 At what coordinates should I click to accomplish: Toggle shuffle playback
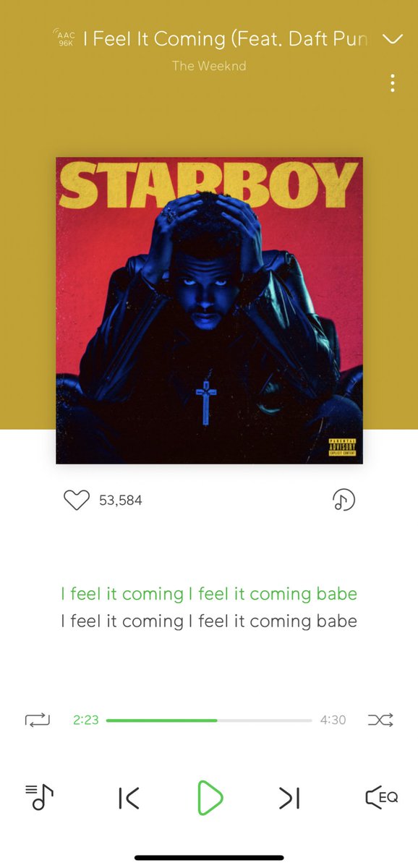tap(380, 720)
